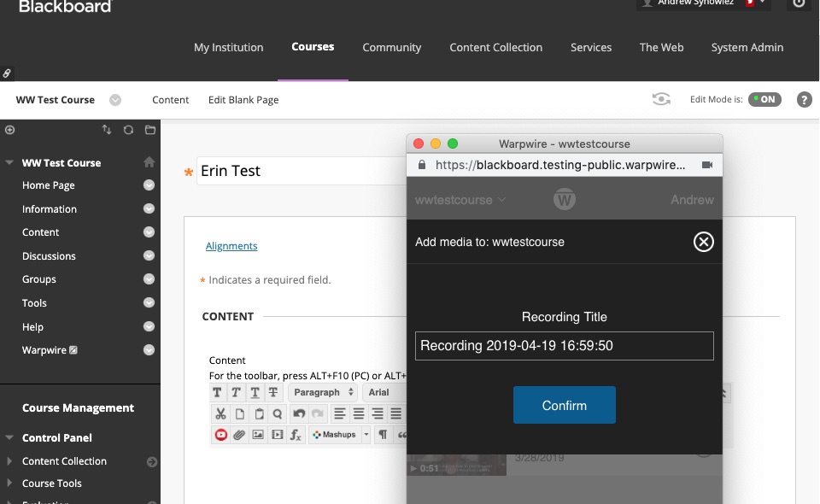Viewport: 820px width, 504px height.
Task: Toggle paragraph marks with pilcrow icon
Action: pos(383,435)
